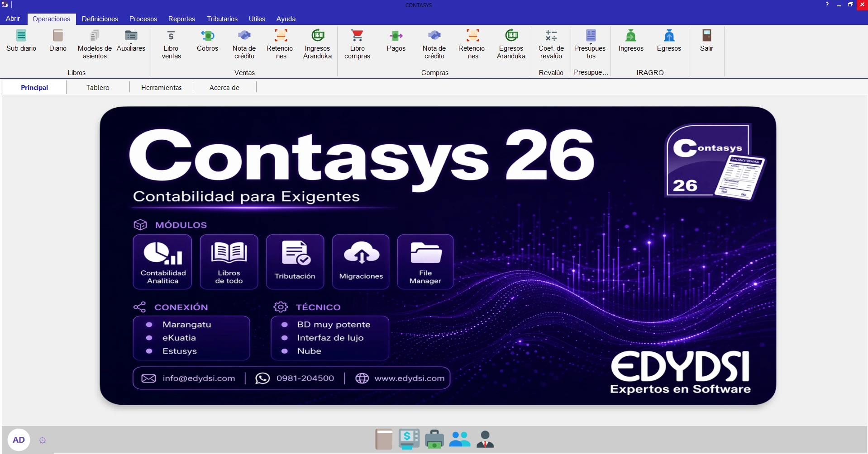868x454 pixels.
Task: Open Libro ventas
Action: pyautogui.click(x=171, y=44)
